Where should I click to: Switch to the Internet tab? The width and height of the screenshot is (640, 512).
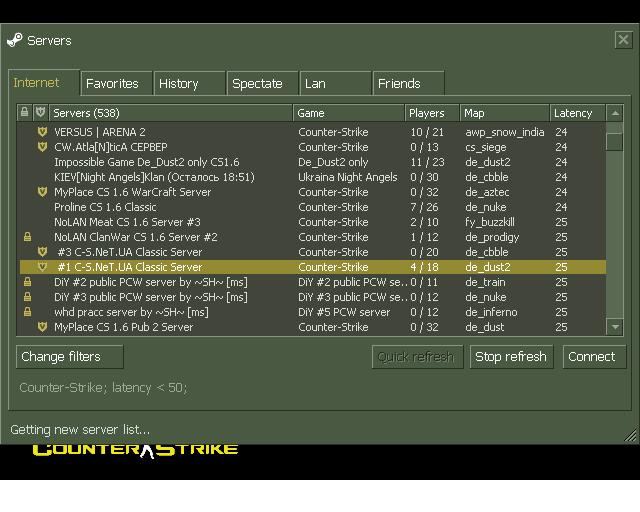(44, 83)
